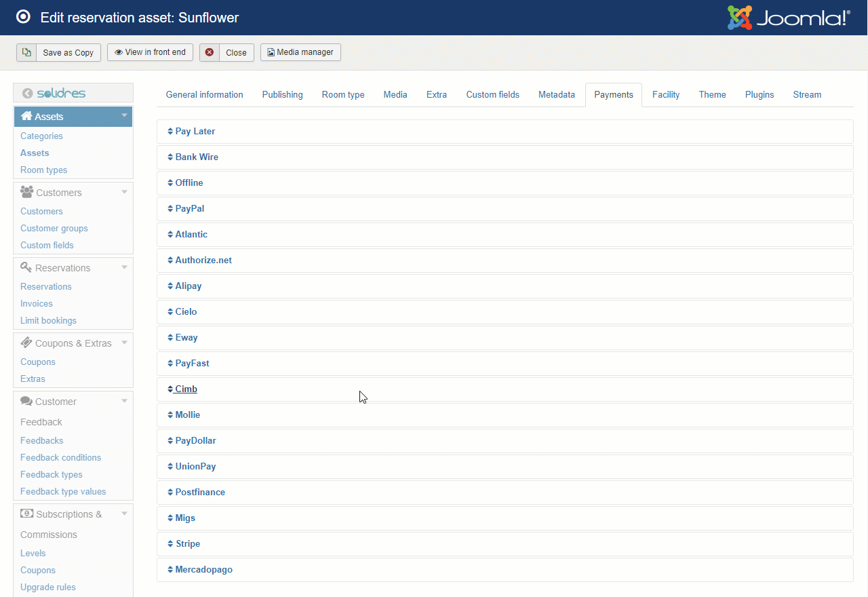Click the sort handle next to PayPal
The image size is (868, 597).
170,208
